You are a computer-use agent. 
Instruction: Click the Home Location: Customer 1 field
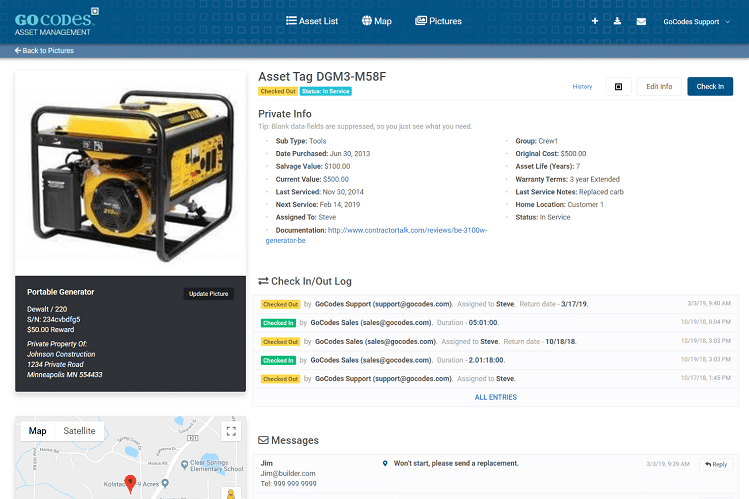click(x=559, y=204)
